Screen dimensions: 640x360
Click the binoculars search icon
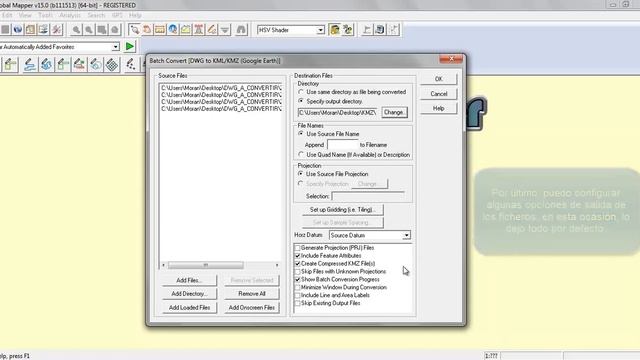click(x=241, y=29)
